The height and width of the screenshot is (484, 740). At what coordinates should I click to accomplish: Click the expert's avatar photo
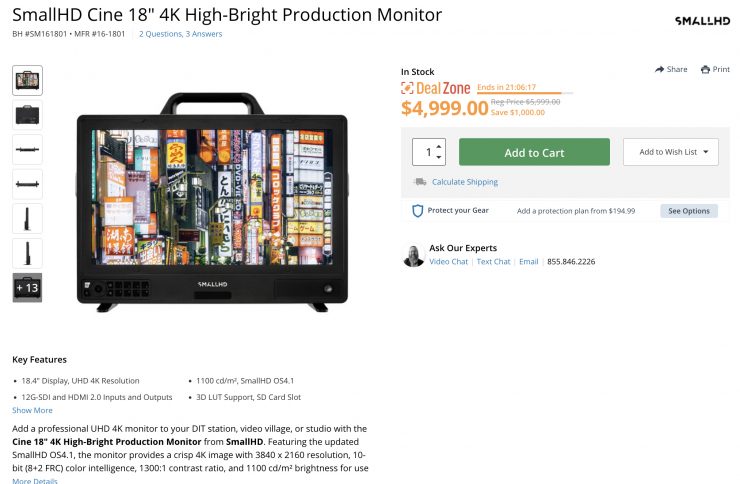tap(413, 255)
